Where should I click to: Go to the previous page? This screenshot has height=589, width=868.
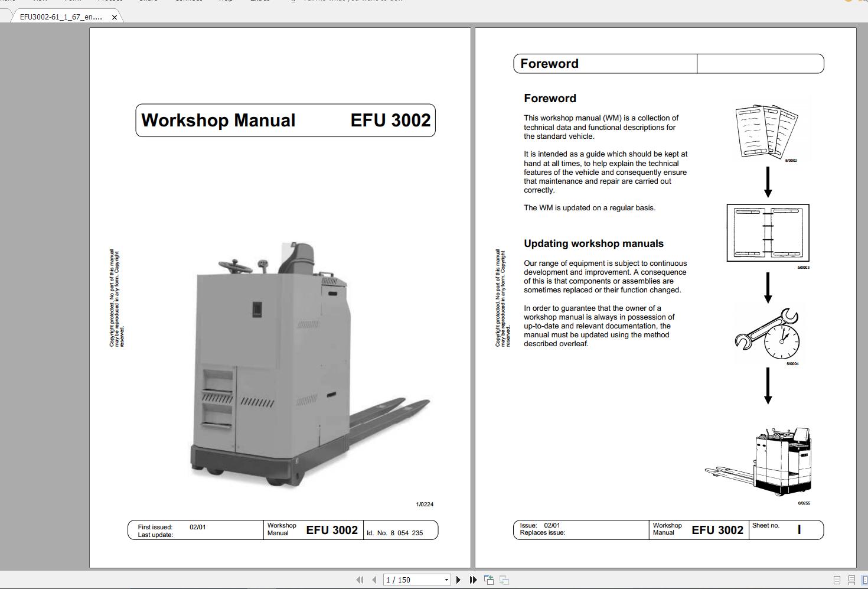374,580
